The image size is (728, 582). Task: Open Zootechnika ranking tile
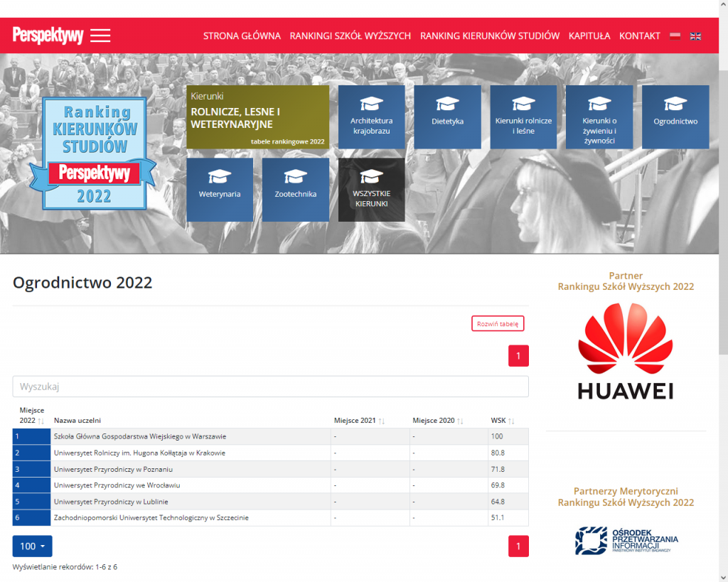(x=296, y=190)
